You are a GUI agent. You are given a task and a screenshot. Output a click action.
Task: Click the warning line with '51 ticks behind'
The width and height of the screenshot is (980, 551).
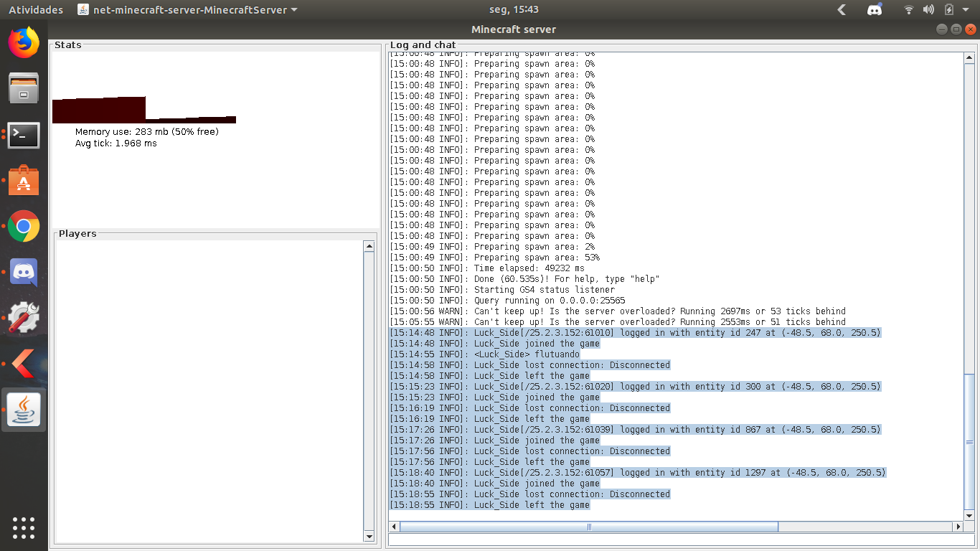(618, 322)
